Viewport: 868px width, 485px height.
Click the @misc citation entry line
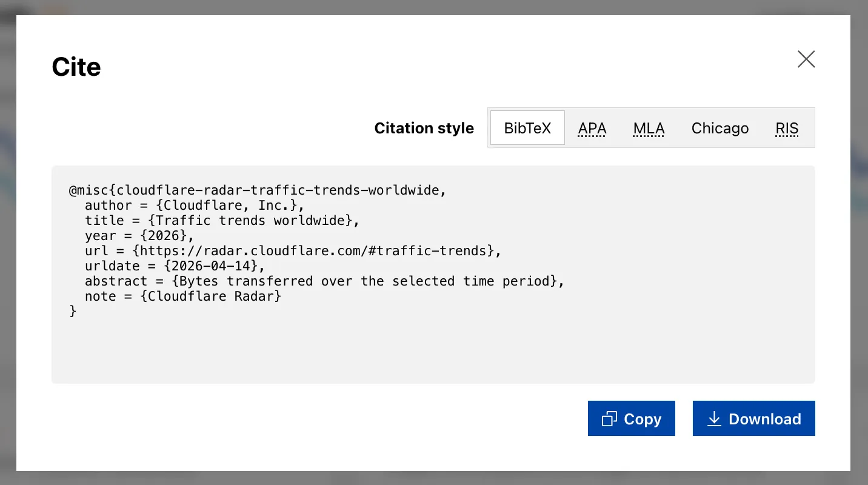coord(257,190)
